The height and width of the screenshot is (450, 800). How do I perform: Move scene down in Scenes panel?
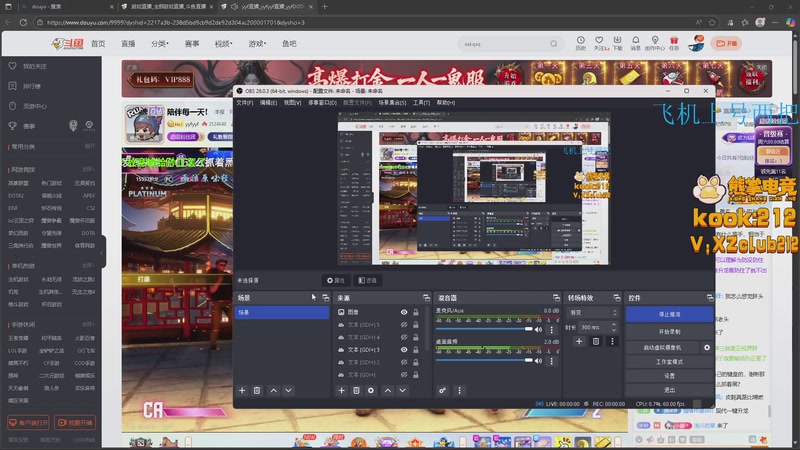[288, 390]
